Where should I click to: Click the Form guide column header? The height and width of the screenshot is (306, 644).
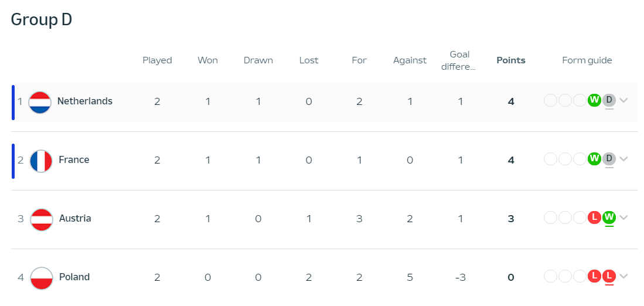tap(587, 60)
